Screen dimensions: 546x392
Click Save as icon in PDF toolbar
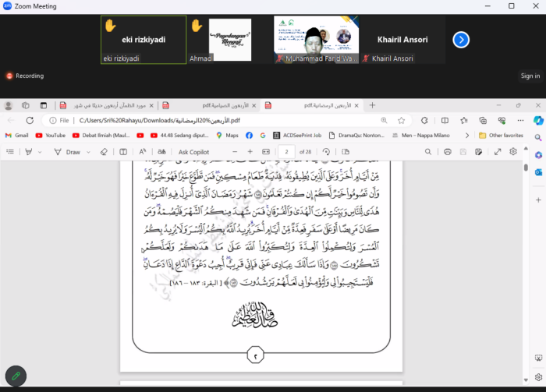click(x=478, y=152)
